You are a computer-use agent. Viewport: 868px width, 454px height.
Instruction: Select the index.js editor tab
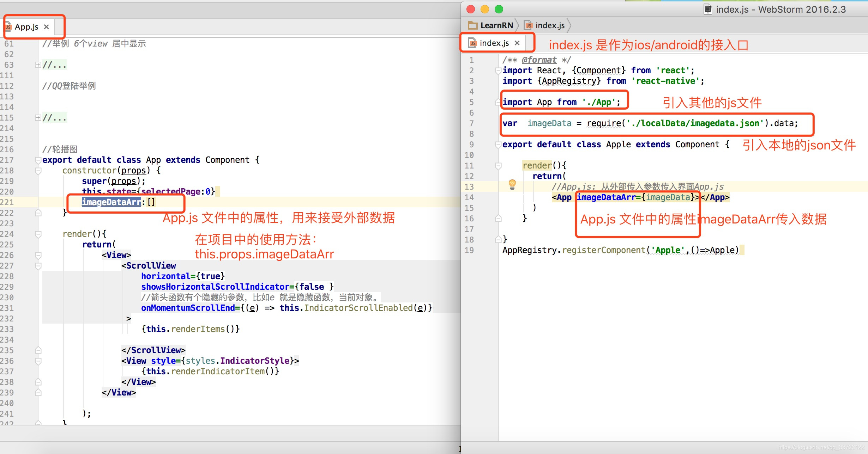(494, 43)
